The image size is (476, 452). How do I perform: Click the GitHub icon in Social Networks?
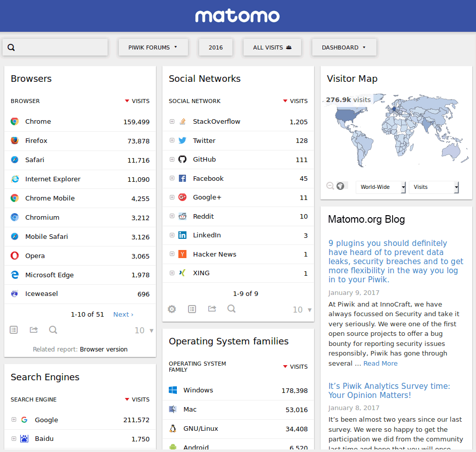tap(182, 159)
